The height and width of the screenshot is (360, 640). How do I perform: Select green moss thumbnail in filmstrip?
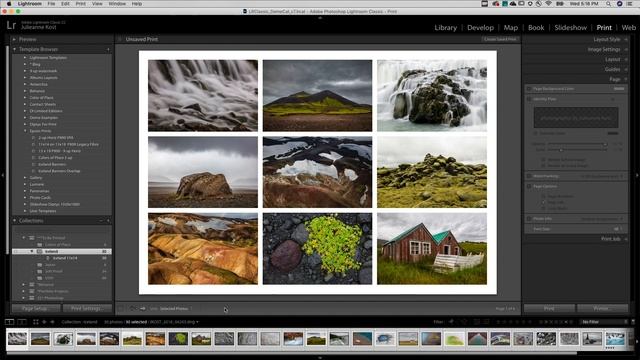(178, 338)
